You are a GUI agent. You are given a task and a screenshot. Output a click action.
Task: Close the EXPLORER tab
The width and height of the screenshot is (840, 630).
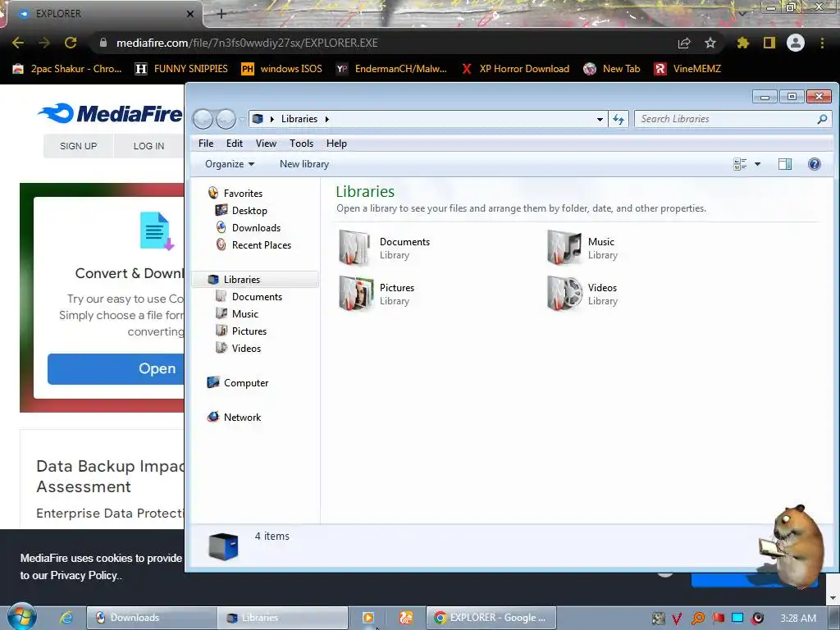[190, 14]
